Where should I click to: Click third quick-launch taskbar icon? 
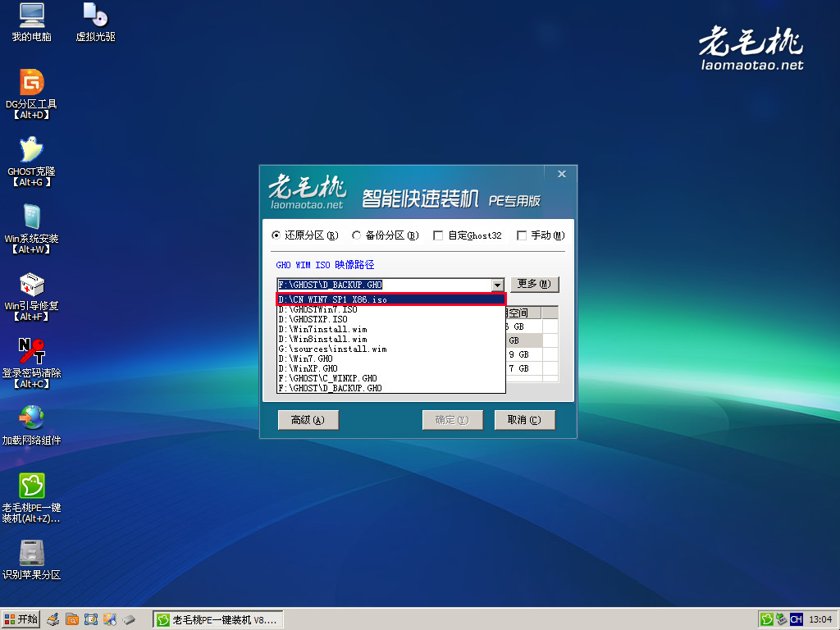click(x=91, y=620)
